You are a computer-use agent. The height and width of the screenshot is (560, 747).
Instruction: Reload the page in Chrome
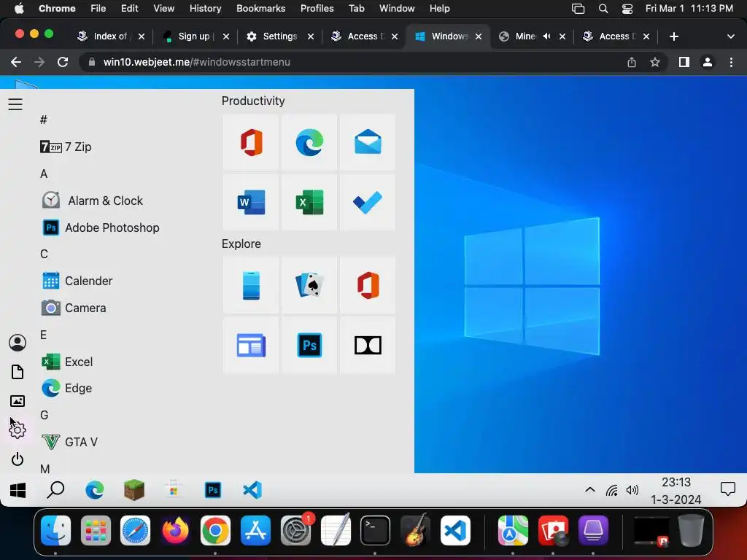click(x=63, y=62)
